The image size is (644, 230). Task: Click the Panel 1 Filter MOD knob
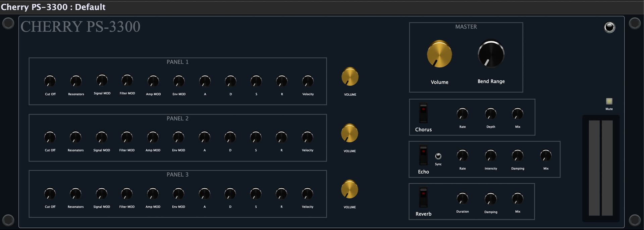[x=127, y=80]
